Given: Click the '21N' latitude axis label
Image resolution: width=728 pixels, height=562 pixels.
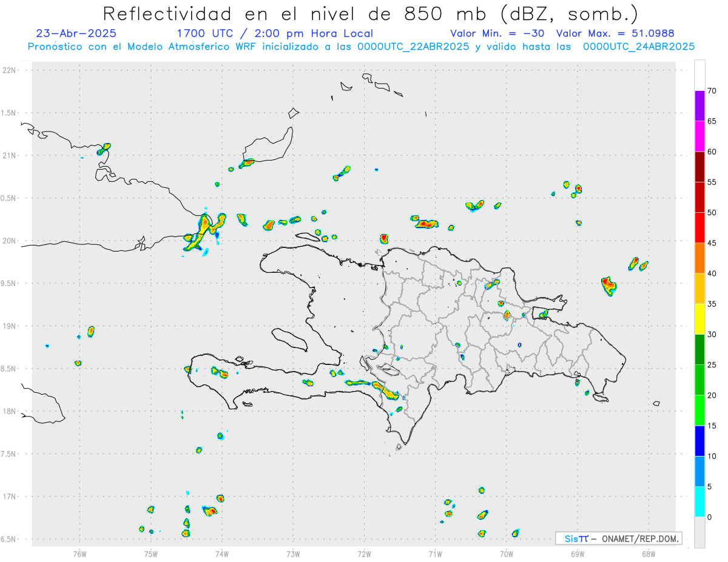Looking at the screenshot, I should click(x=10, y=155).
